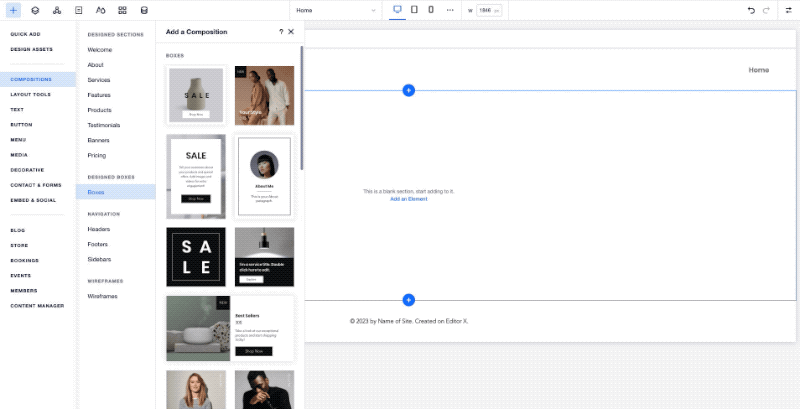Pick the white SALE Shop Now box

[x=196, y=176]
